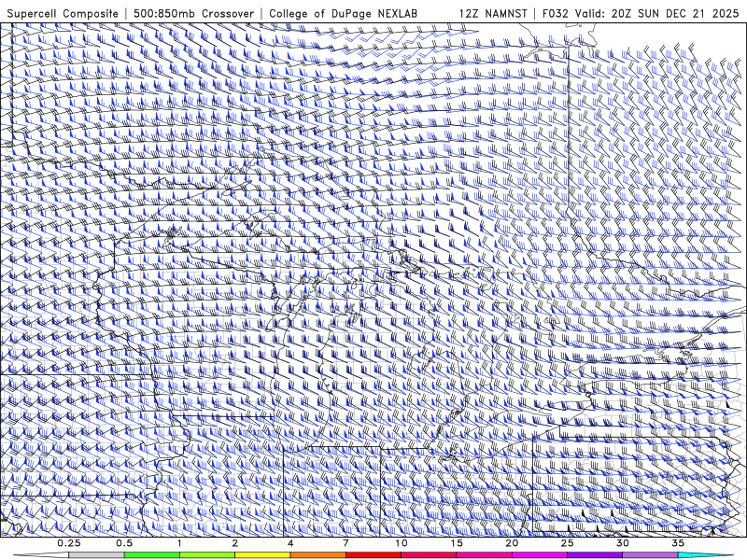Click the '1' scale label
The width and height of the screenshot is (747, 560).
179,543
